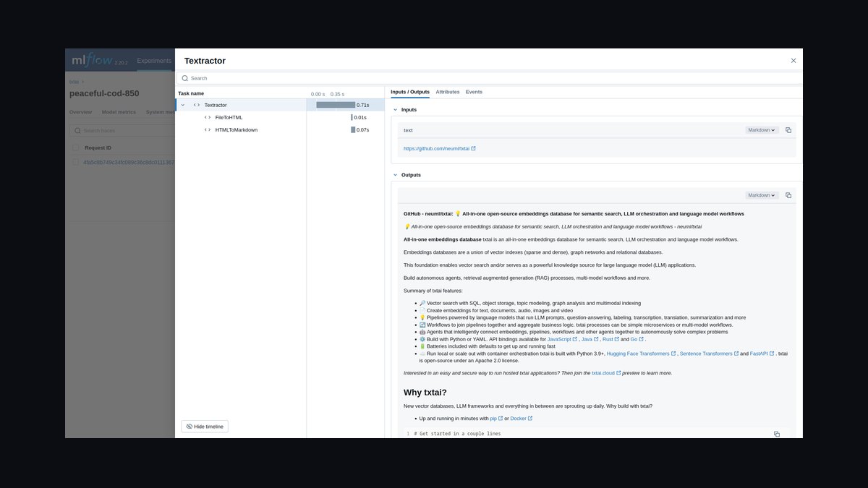Open the github.com/neuml/txtai input link

tap(439, 148)
